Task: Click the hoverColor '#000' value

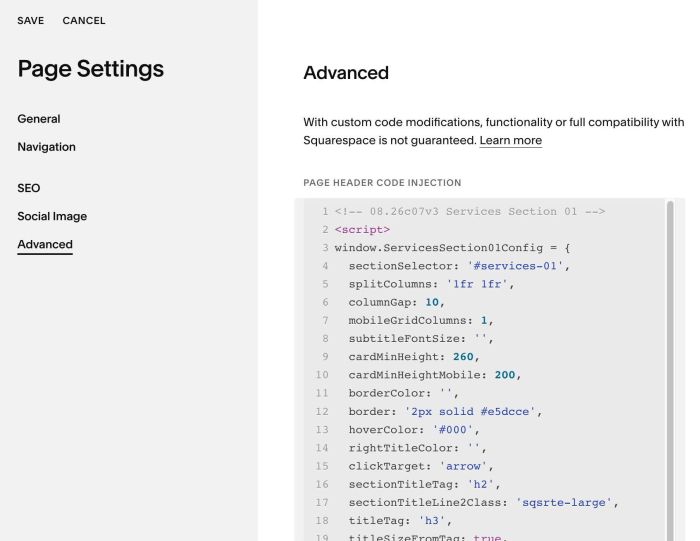Action: (453, 430)
